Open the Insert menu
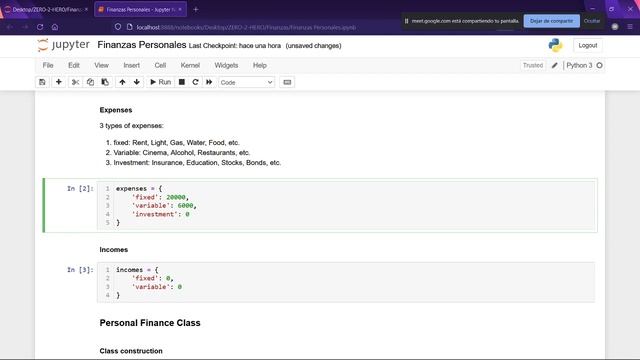Viewport: 640px width, 360px height. tap(131, 65)
